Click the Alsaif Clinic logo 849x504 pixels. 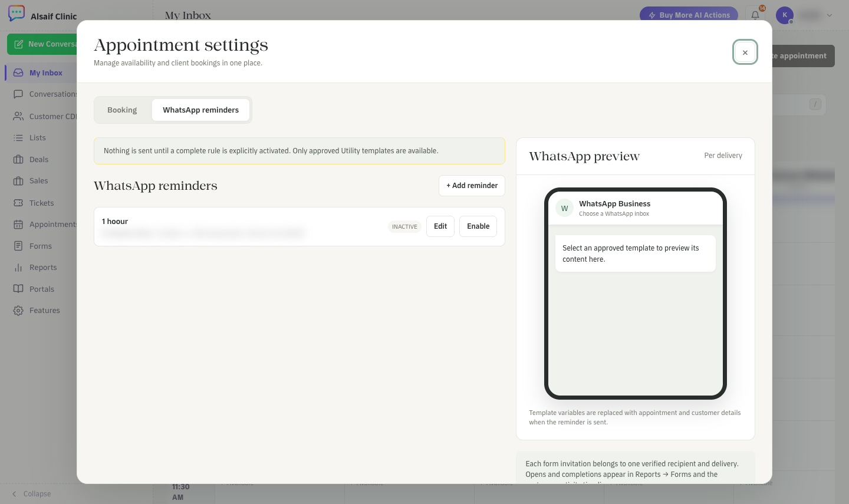17,14
